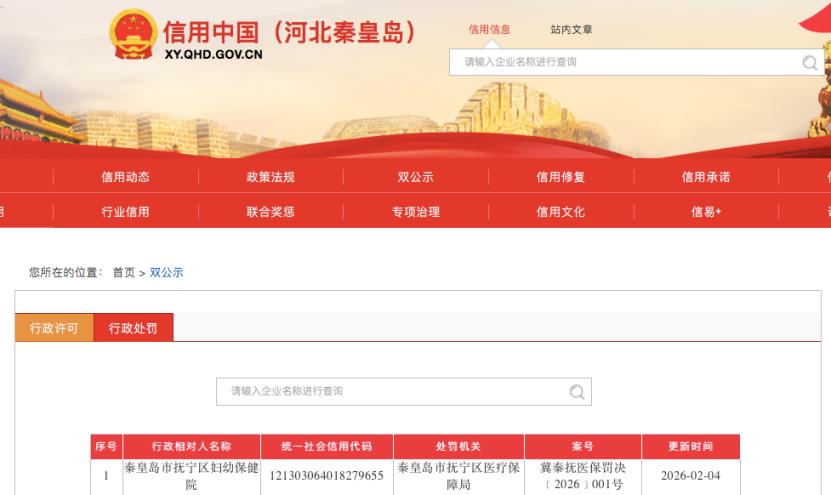This screenshot has width=831, height=495.
Task: Select the 信用信息 search tab
Action: coord(490,30)
